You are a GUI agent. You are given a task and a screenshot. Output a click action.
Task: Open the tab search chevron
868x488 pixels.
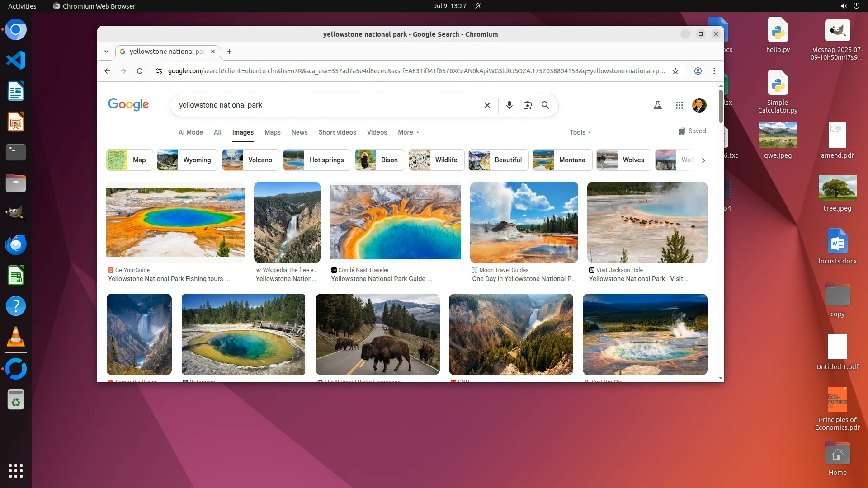106,52
